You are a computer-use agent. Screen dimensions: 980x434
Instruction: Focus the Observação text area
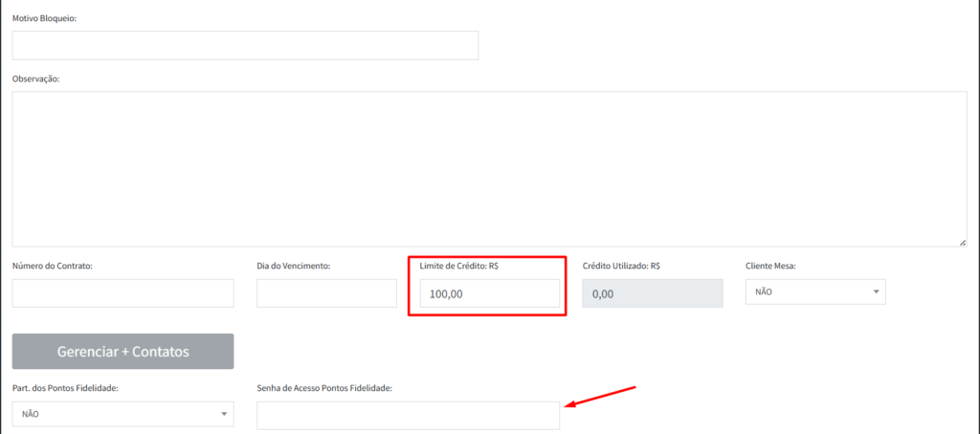tap(489, 169)
